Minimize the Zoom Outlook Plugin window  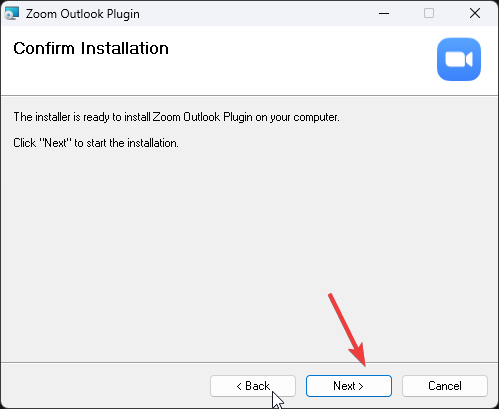[384, 14]
